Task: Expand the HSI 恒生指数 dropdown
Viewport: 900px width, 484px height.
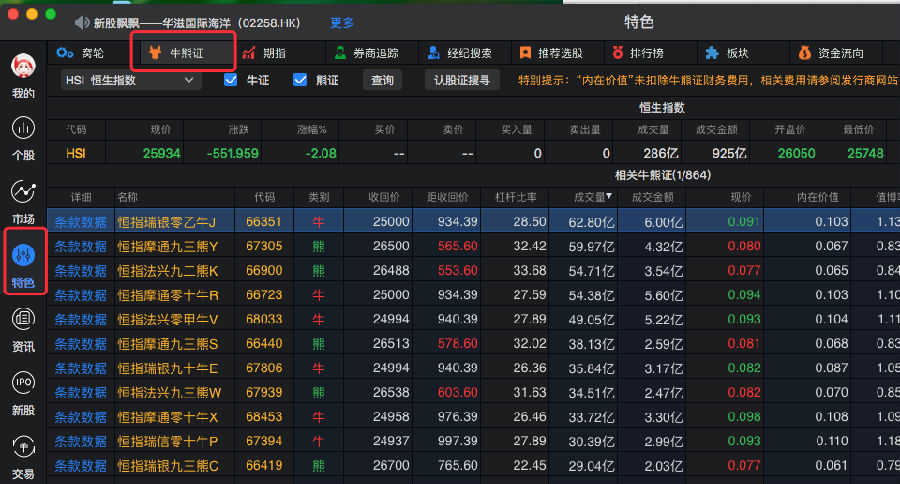Action: pyautogui.click(x=131, y=80)
